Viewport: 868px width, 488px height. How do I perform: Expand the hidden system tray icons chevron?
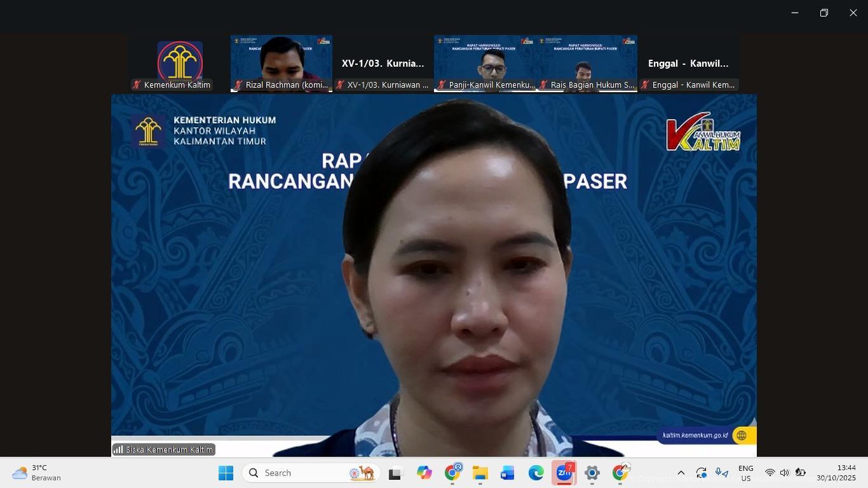click(x=681, y=473)
